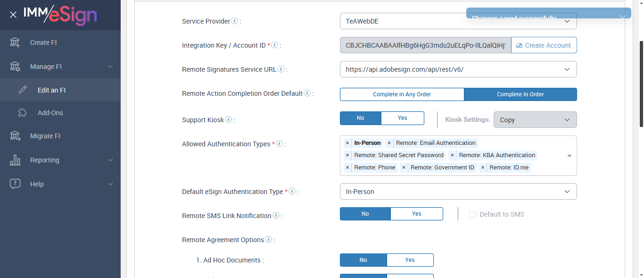Open the Service Provider dropdown
This screenshot has width=644, height=278.
click(x=458, y=21)
